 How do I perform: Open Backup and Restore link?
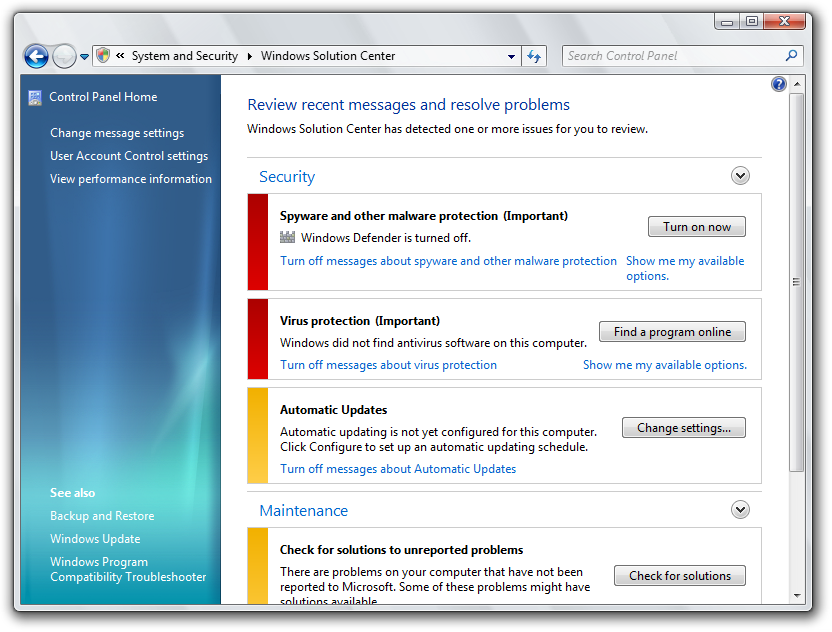click(x=102, y=516)
